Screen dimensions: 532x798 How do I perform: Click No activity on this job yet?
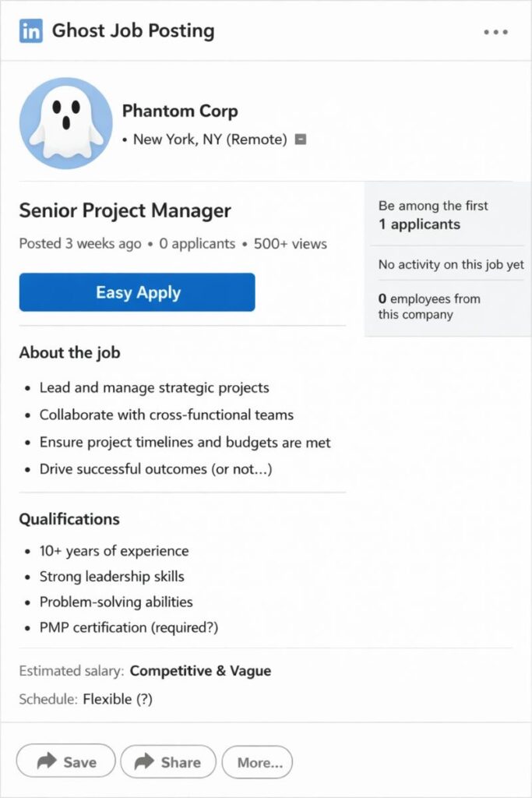pos(451,265)
